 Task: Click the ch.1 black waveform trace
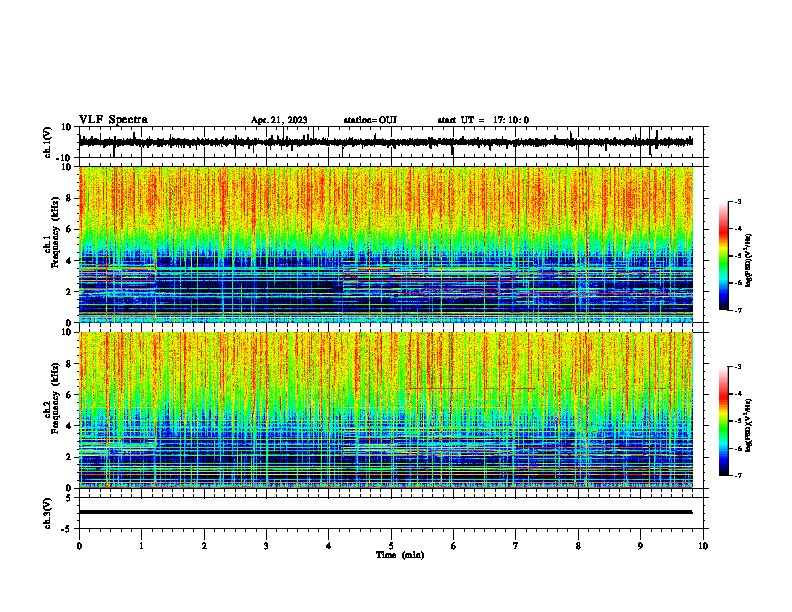[x=386, y=142]
